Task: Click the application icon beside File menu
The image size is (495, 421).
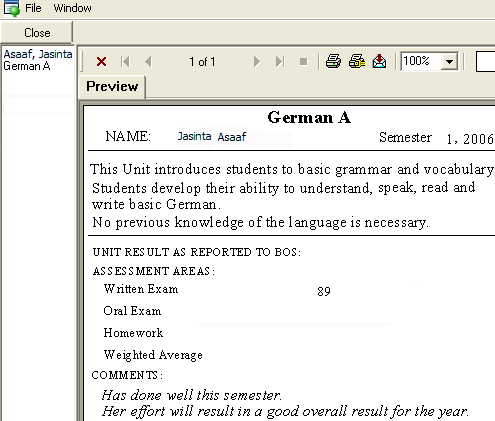Action: pyautogui.click(x=11, y=8)
